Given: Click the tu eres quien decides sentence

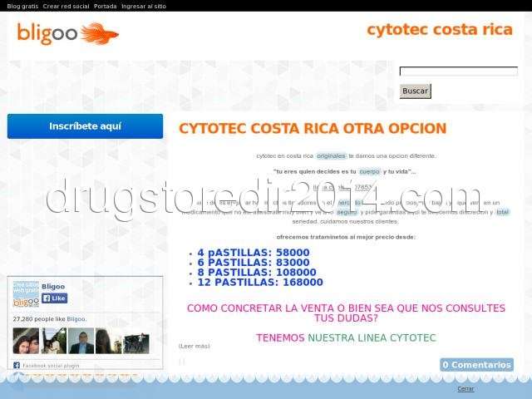Looking at the screenshot, I should (344, 172).
